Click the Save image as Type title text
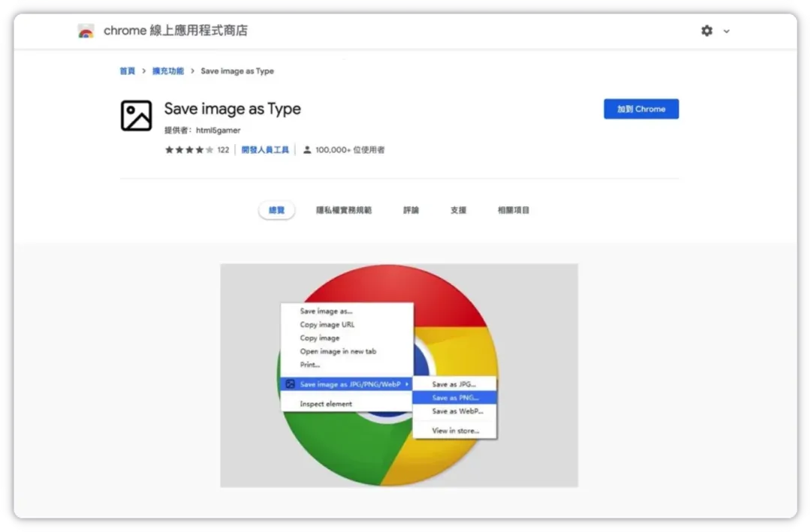The width and height of the screenshot is (811, 532). [232, 109]
